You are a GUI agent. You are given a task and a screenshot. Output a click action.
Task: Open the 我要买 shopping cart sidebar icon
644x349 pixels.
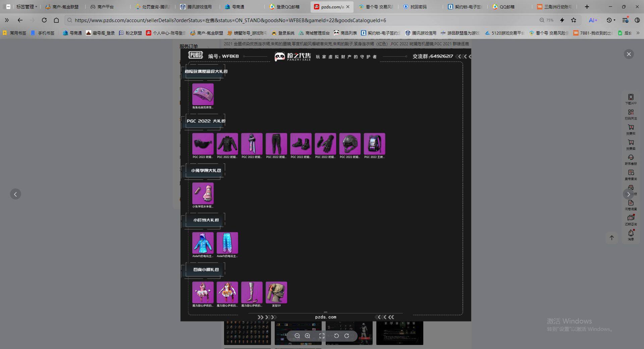coord(631,129)
